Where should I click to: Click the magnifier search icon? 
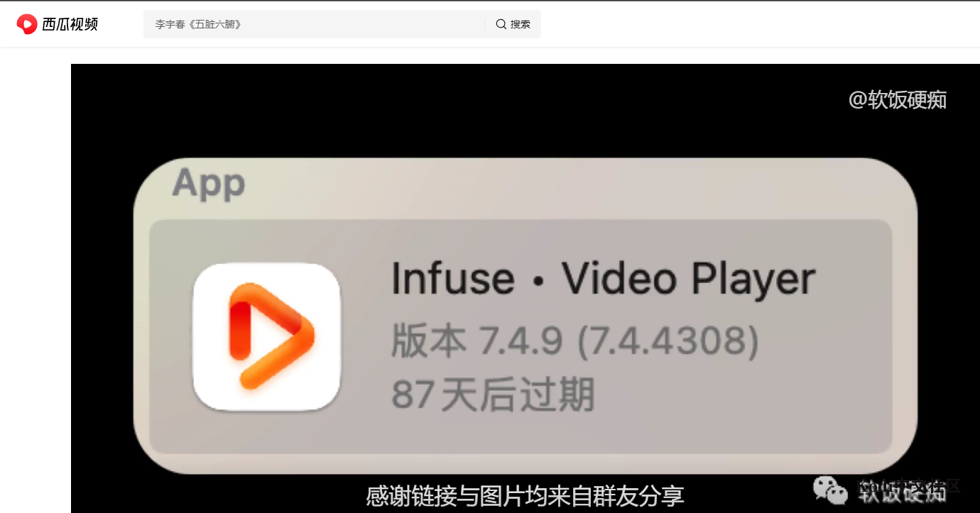coord(501,24)
